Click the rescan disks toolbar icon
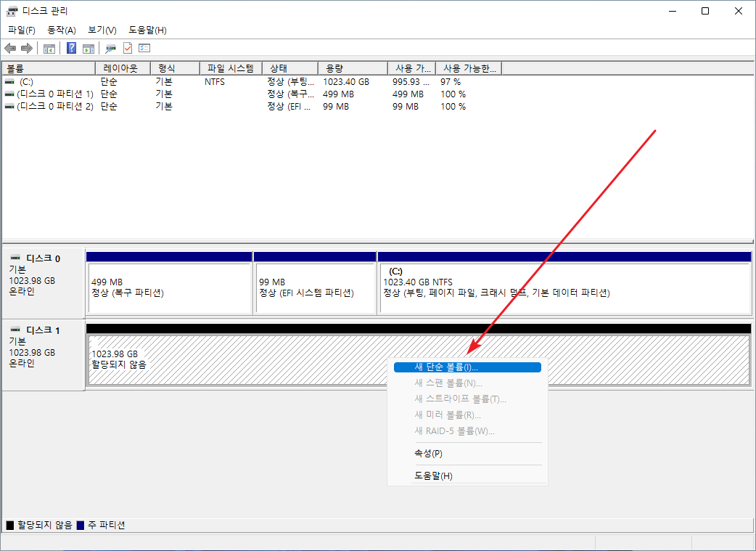756x551 pixels. [111, 49]
